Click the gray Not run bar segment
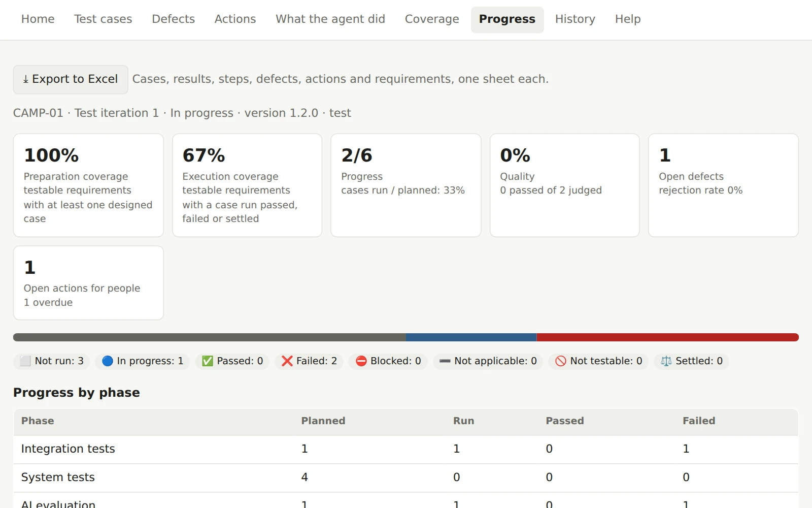 click(x=210, y=337)
